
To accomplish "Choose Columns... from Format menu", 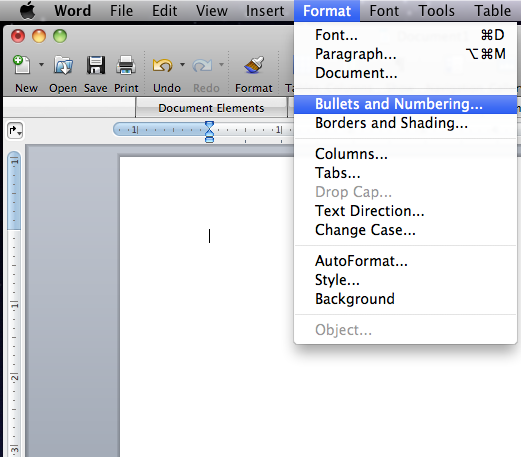I will (405, 154).
